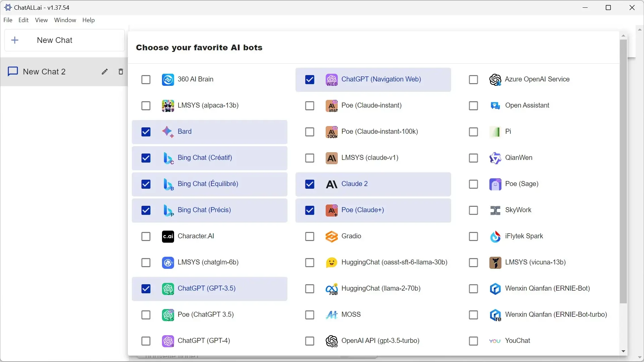Delete New Chat 2 with trash icon

tap(121, 72)
